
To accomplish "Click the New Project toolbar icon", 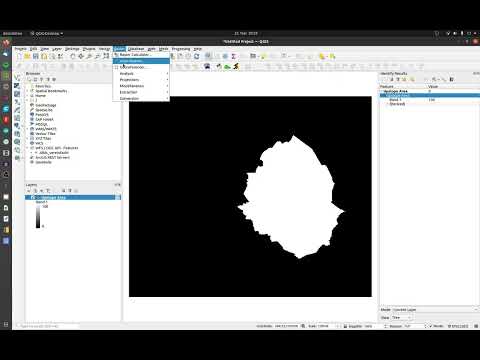I will (x=19, y=57).
